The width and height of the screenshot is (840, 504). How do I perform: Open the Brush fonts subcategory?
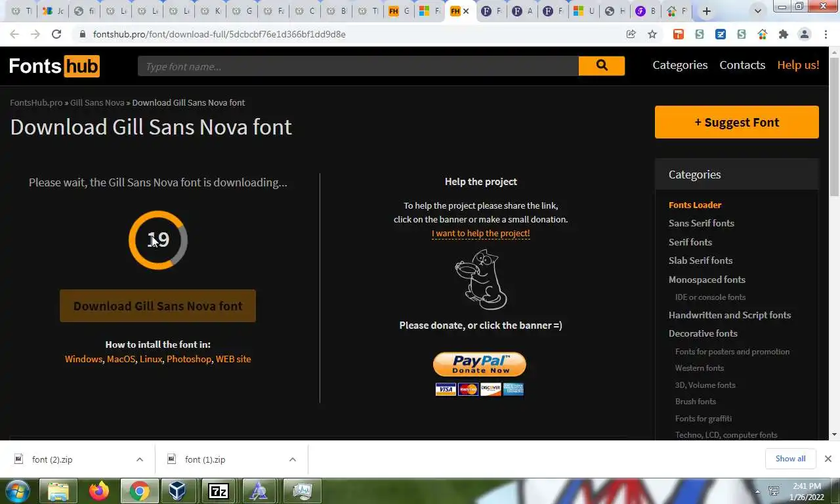[696, 401]
